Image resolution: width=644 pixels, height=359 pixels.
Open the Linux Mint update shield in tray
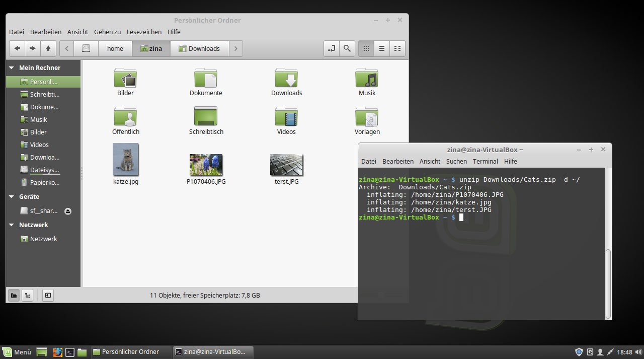coord(579,351)
